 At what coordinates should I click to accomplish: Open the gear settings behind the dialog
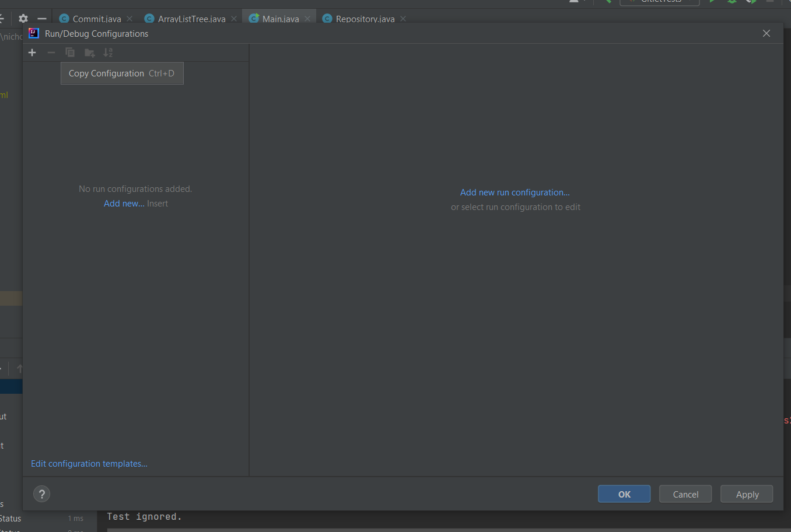23,19
